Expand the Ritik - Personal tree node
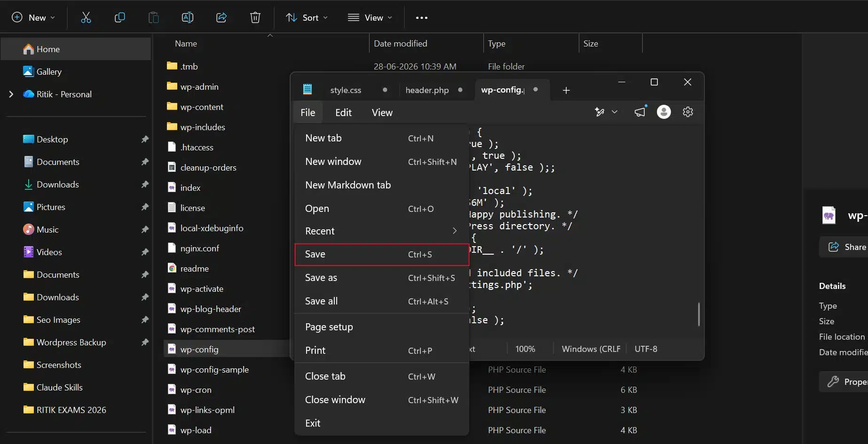Viewport: 868px width, 444px height. [x=11, y=94]
